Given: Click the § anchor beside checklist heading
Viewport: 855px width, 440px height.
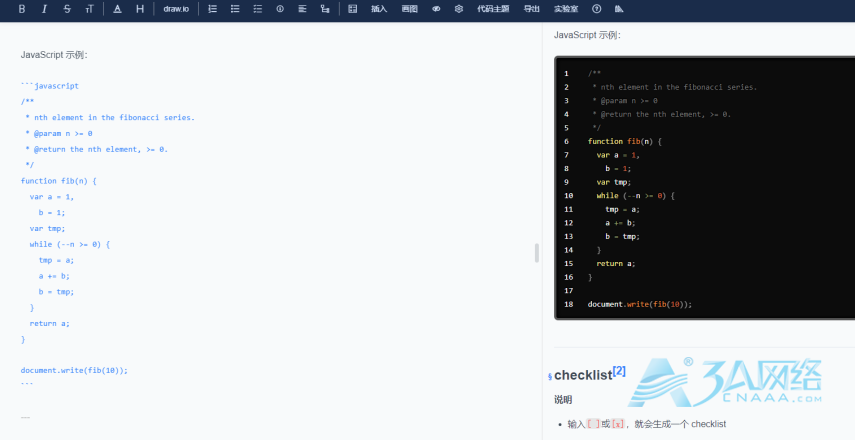Looking at the screenshot, I should [x=550, y=376].
